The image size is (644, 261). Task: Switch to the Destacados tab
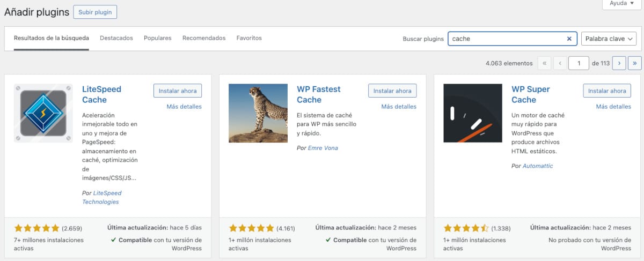(x=116, y=38)
